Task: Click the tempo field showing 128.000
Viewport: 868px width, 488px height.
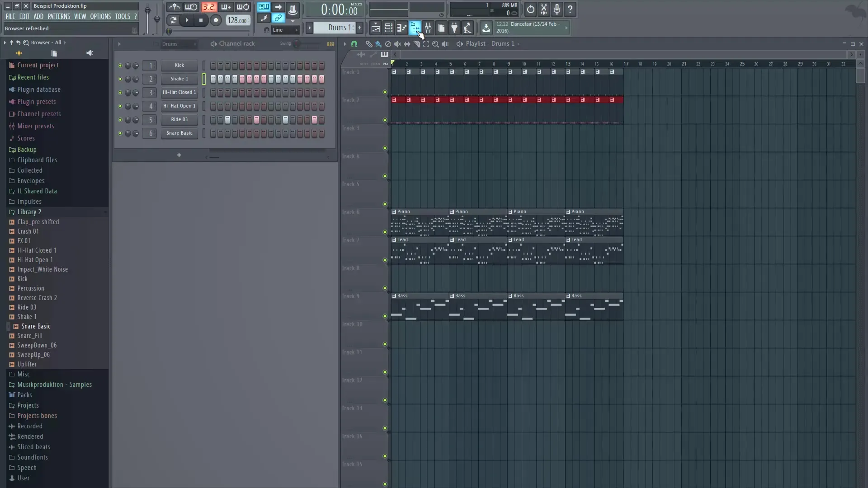Action: pos(237,20)
